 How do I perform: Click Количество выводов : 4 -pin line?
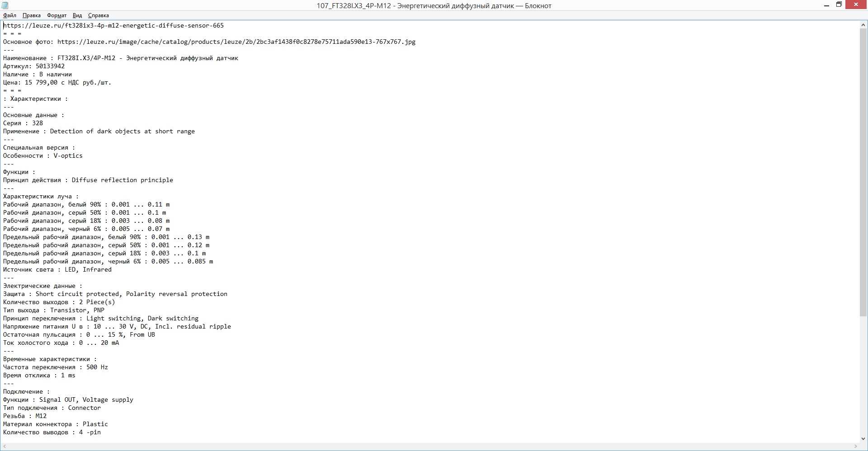tap(52, 432)
